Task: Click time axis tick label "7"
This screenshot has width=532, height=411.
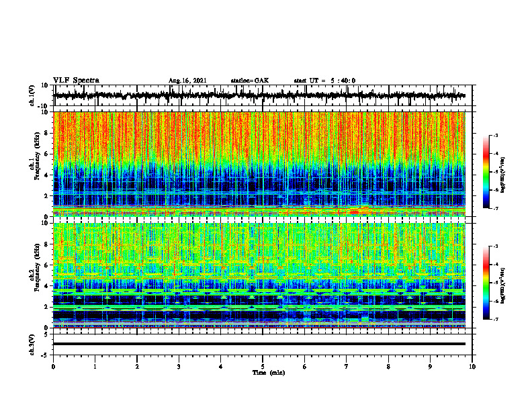Action: tap(347, 367)
